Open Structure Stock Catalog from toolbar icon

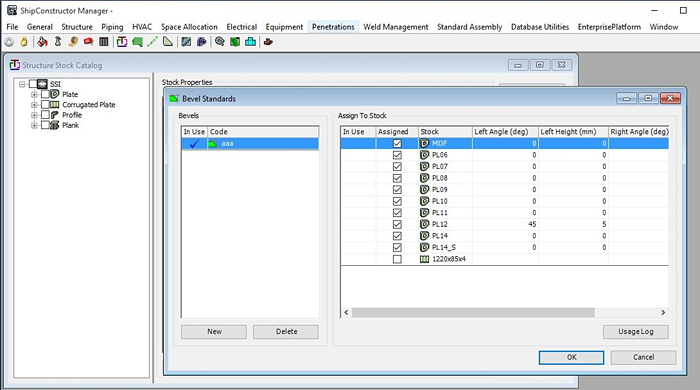pyautogui.click(x=122, y=42)
